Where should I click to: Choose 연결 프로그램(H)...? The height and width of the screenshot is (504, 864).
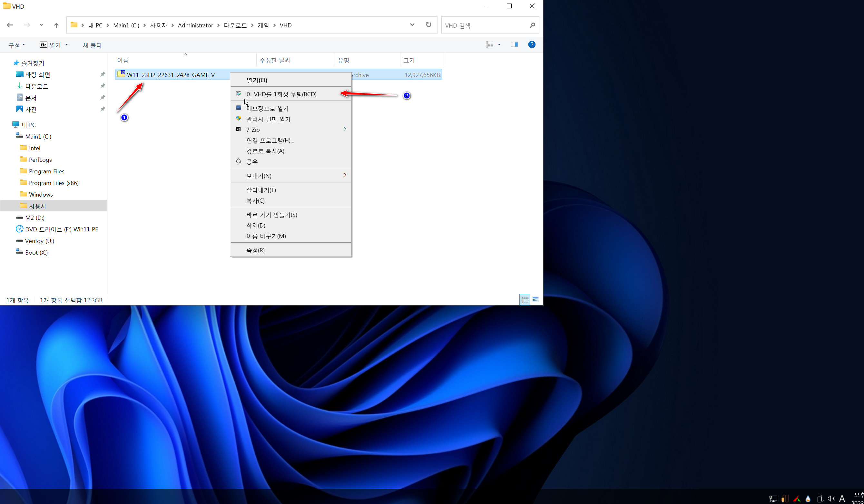291,140
